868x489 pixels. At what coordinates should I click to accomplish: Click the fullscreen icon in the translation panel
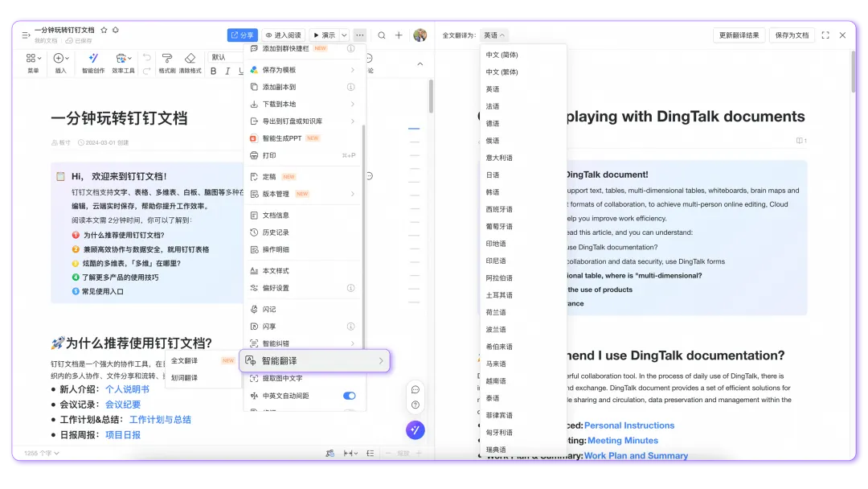point(825,35)
